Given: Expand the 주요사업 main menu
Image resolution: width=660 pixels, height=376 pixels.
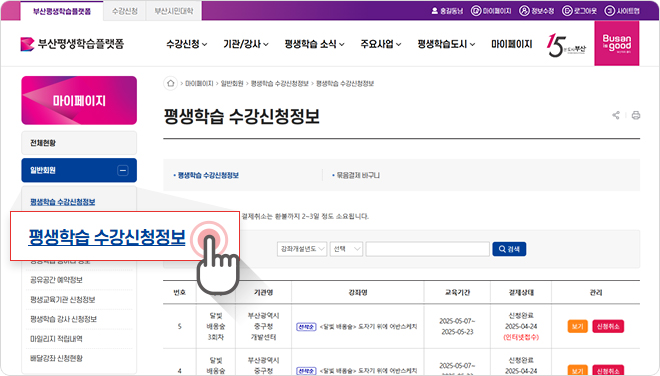Looking at the screenshot, I should (381, 44).
